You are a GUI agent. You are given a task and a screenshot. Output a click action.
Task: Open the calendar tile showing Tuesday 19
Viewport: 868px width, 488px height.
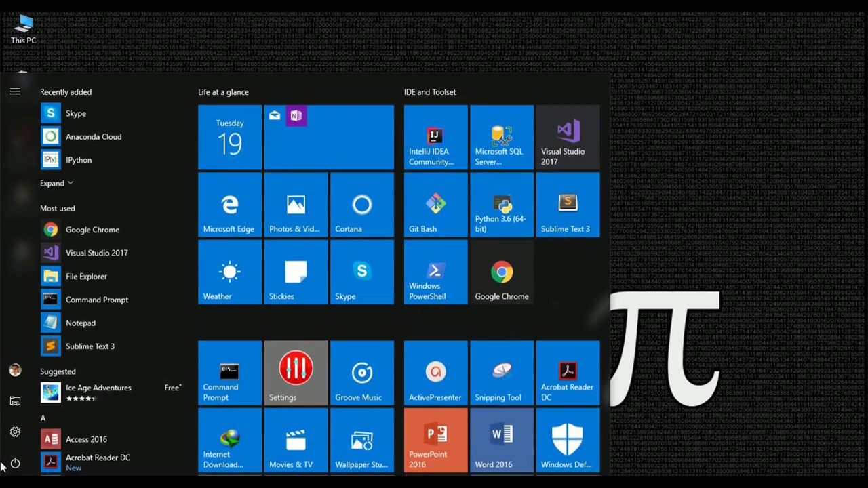coord(230,137)
